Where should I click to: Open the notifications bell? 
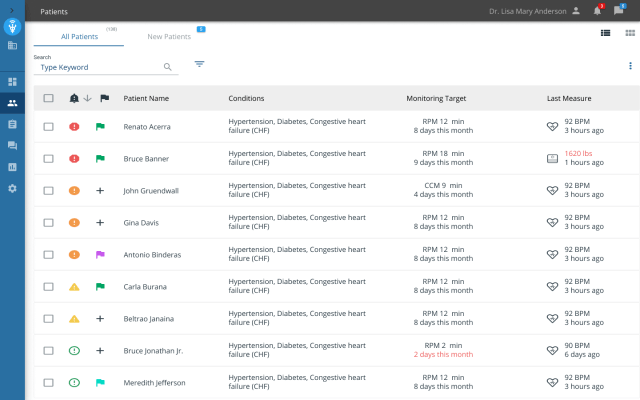coord(597,11)
